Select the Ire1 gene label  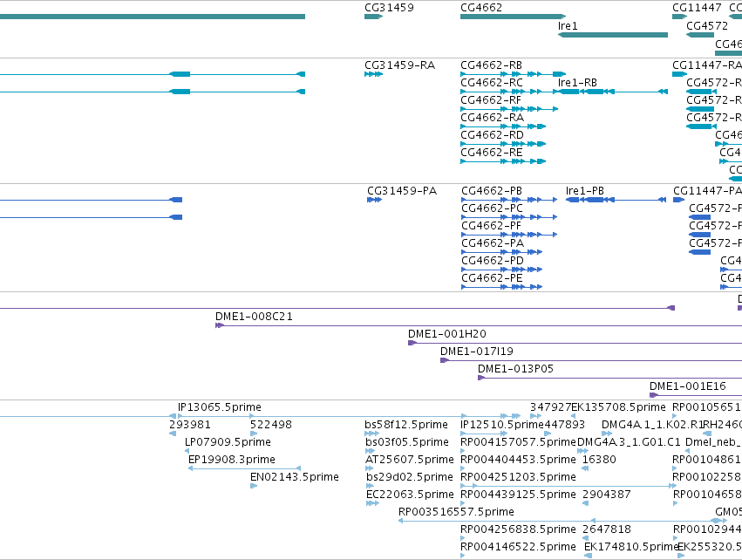pos(568,26)
